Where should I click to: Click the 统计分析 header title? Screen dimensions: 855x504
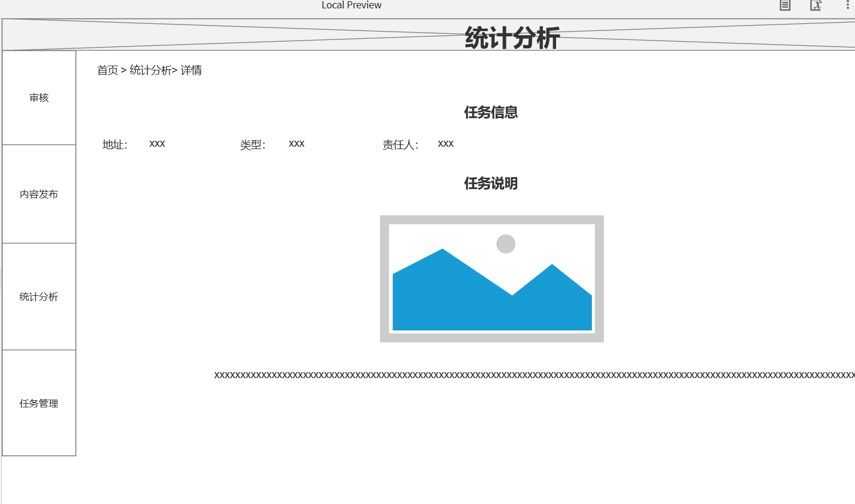pos(513,38)
